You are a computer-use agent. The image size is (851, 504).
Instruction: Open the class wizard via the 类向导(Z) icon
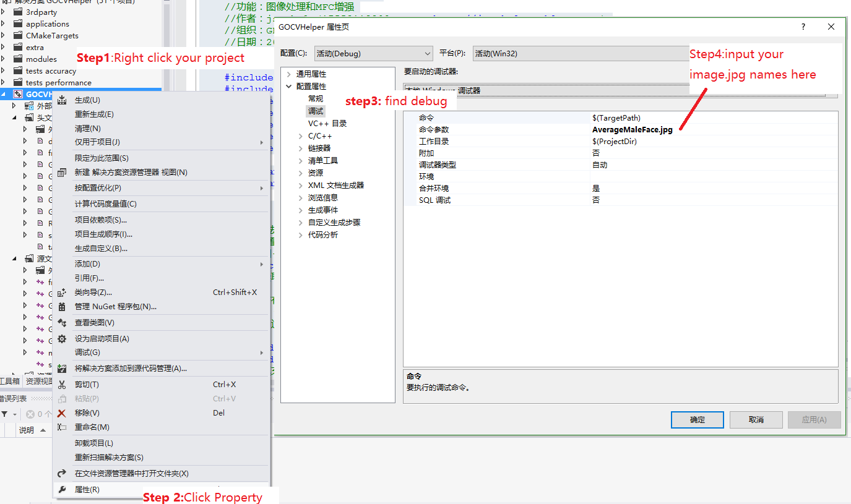pyautogui.click(x=62, y=293)
